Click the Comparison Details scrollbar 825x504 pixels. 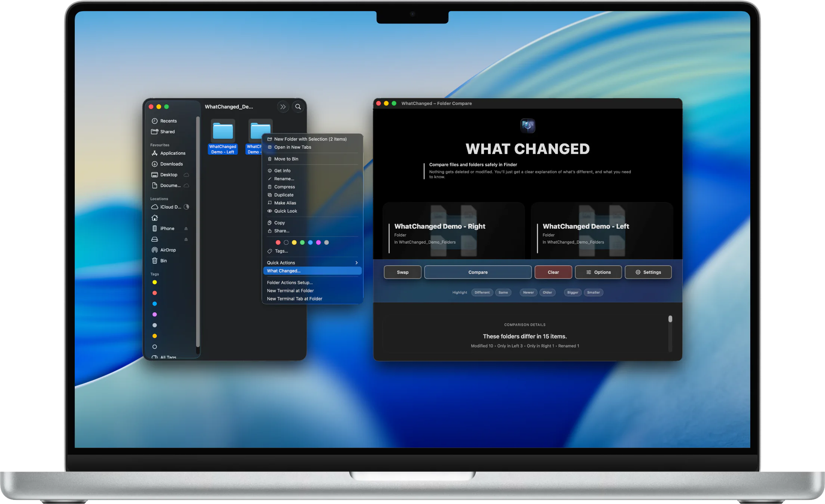coord(670,334)
